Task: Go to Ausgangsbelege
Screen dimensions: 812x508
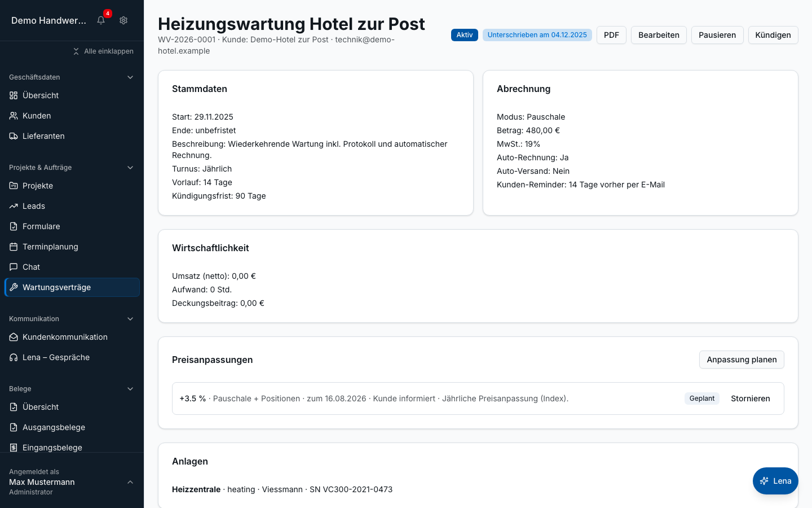Action: [x=72, y=427]
